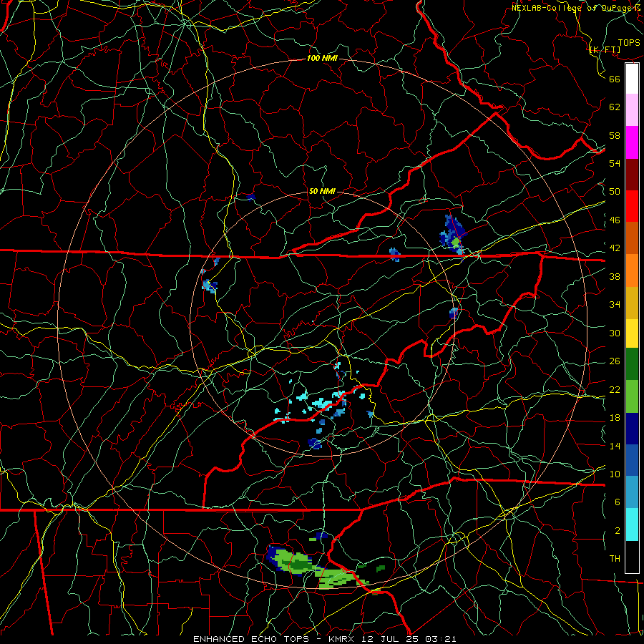644x644 pixels.
Task: Click the NEXLAB-College of DuPage credit text
Action: [577, 8]
